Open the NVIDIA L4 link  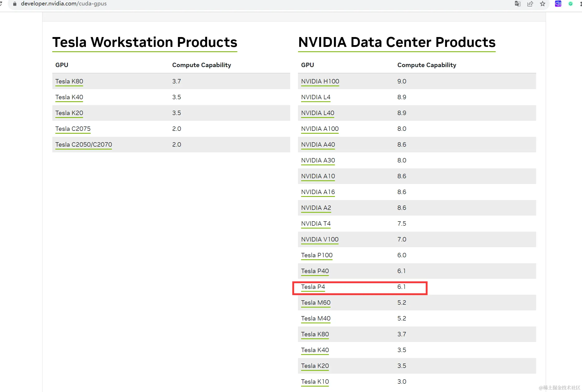316,97
